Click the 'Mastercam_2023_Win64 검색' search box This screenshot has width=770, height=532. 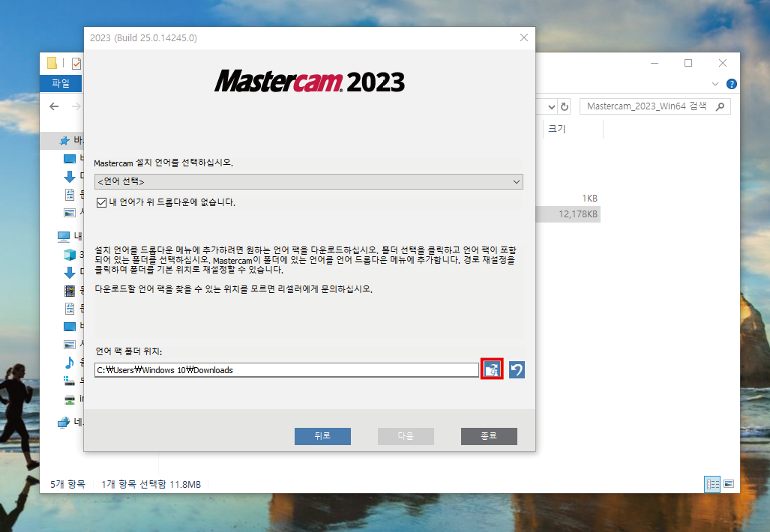[x=655, y=106]
